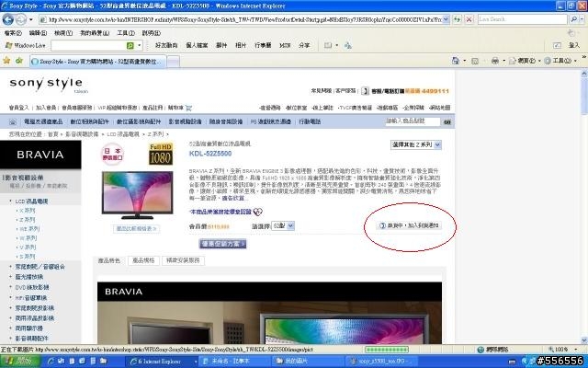
Task: Click 登入 on the Windows Live toolbar
Action: 573,45
